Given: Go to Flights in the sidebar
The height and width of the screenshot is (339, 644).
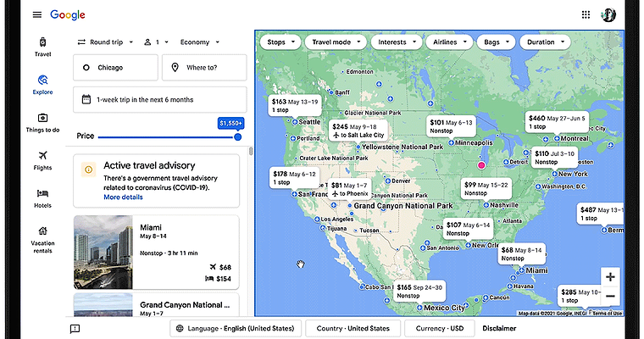Looking at the screenshot, I should pos(42,161).
